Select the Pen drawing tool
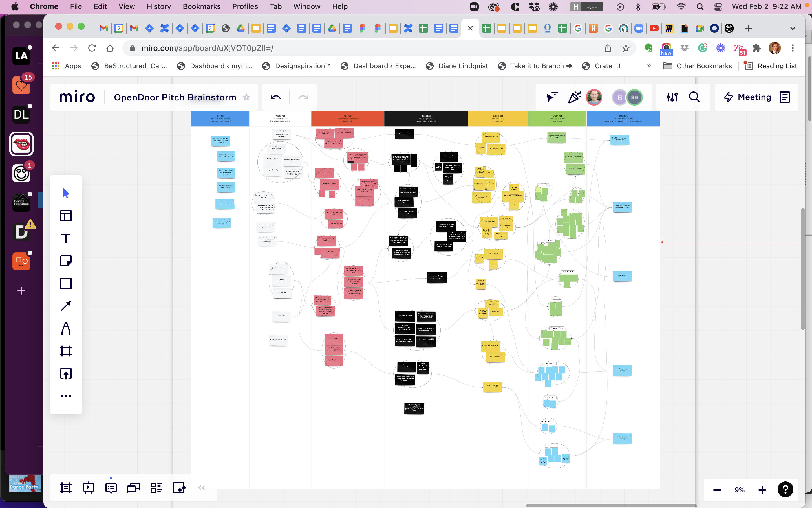The image size is (812, 508). coord(66,329)
